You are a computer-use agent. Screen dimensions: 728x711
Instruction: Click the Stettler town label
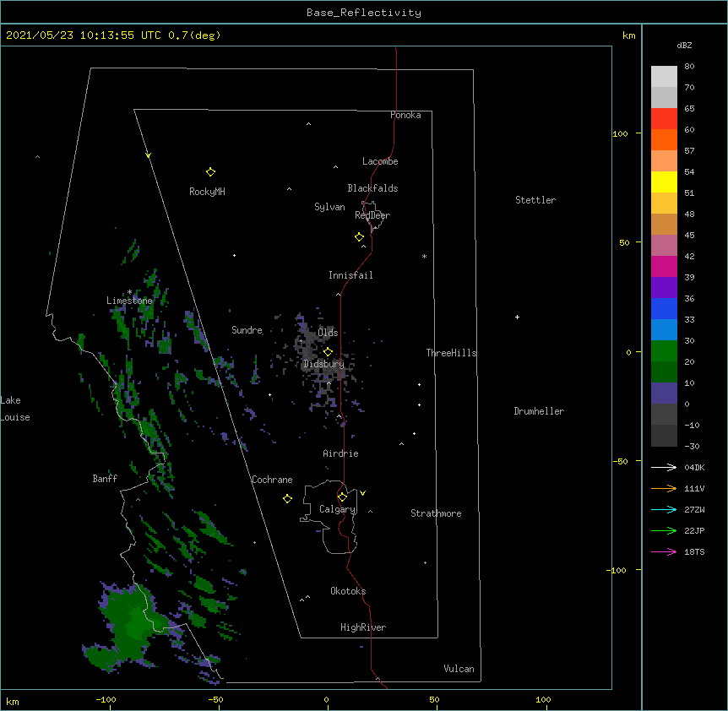[x=535, y=200]
